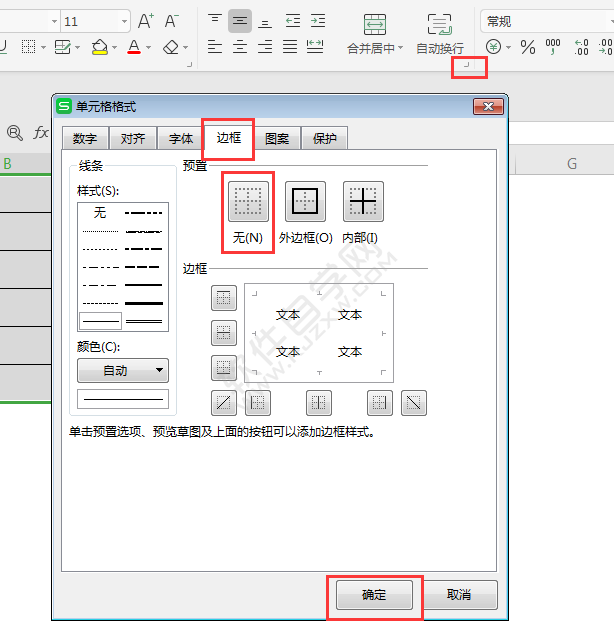Open the line Color (颜色) dropdown
Viewport: 614px width, 644px height.
click(x=123, y=370)
